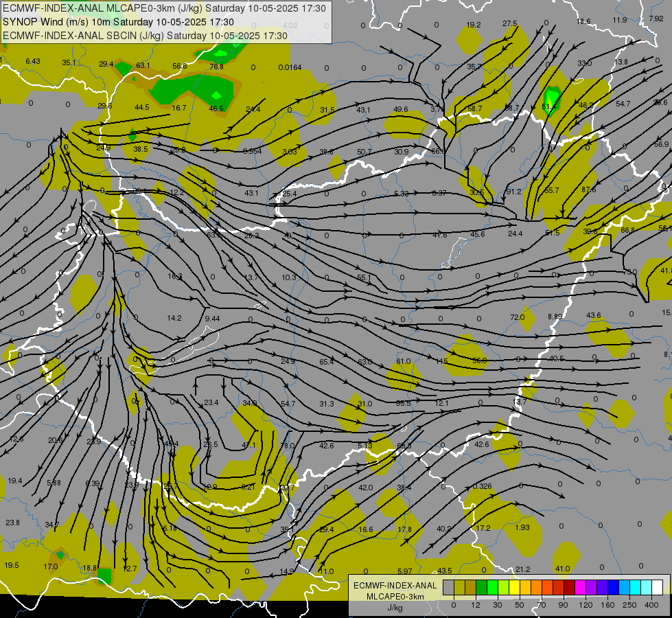Click the map value 1.93
Viewport: 672px width, 618px height.
[x=522, y=527]
